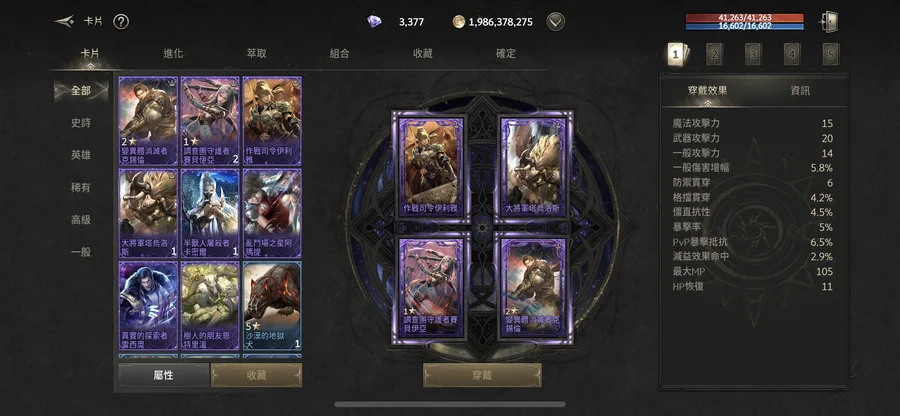Switch to card deck preset 2
The height and width of the screenshot is (416, 900).
[714, 55]
